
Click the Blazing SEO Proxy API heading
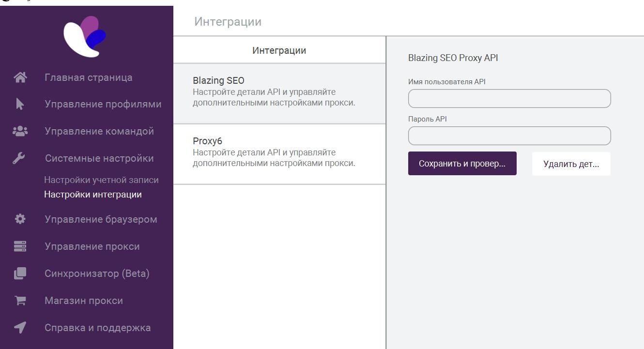(453, 58)
